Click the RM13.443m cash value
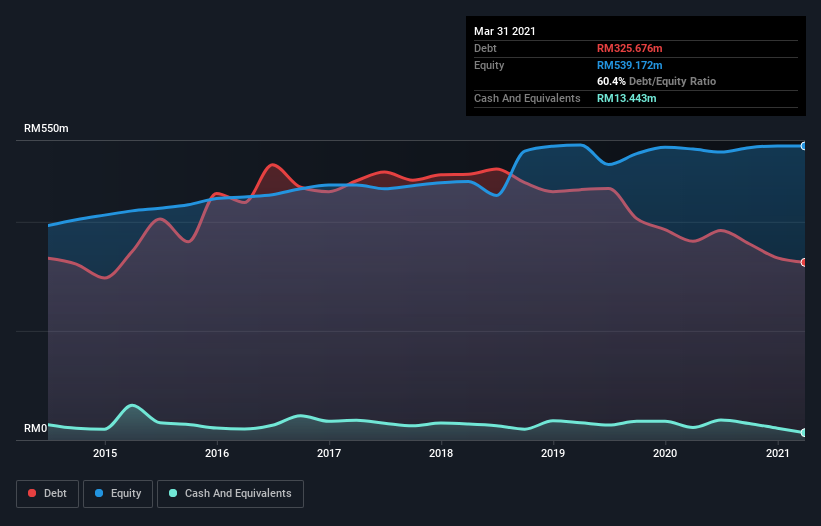Image resolution: width=821 pixels, height=526 pixels. [x=626, y=98]
